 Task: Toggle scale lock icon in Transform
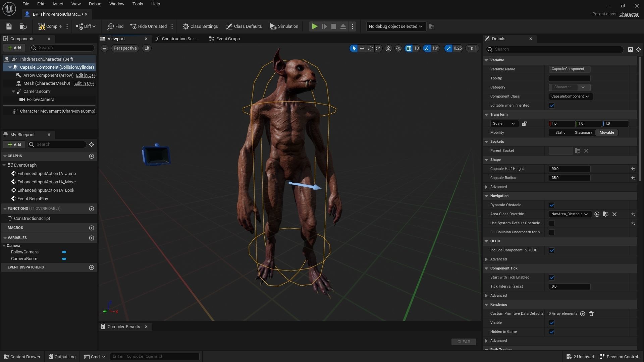tap(524, 124)
